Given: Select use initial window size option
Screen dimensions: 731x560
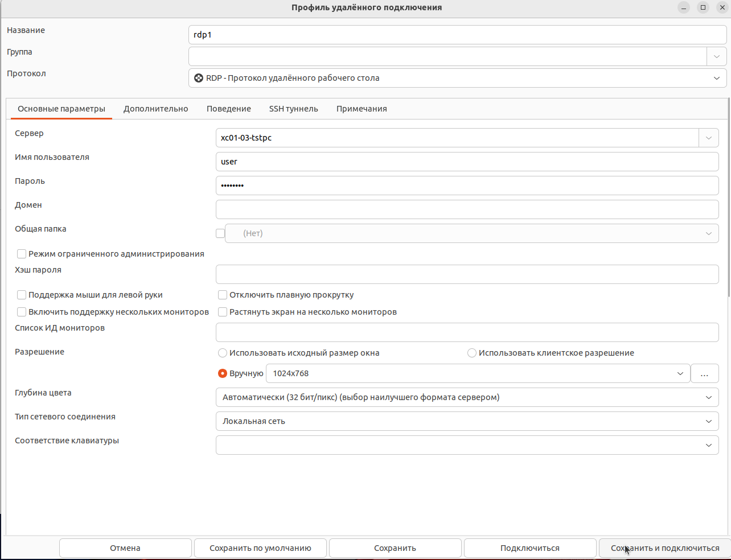Looking at the screenshot, I should tap(223, 353).
